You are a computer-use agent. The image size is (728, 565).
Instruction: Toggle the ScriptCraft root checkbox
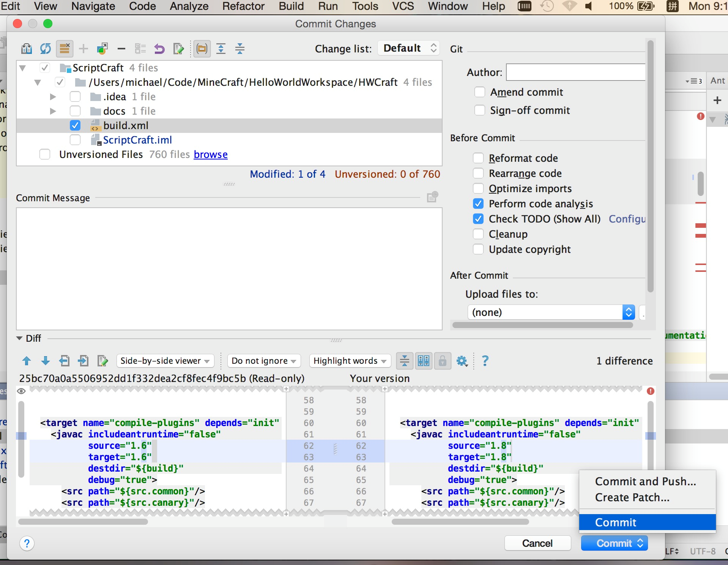click(x=45, y=68)
